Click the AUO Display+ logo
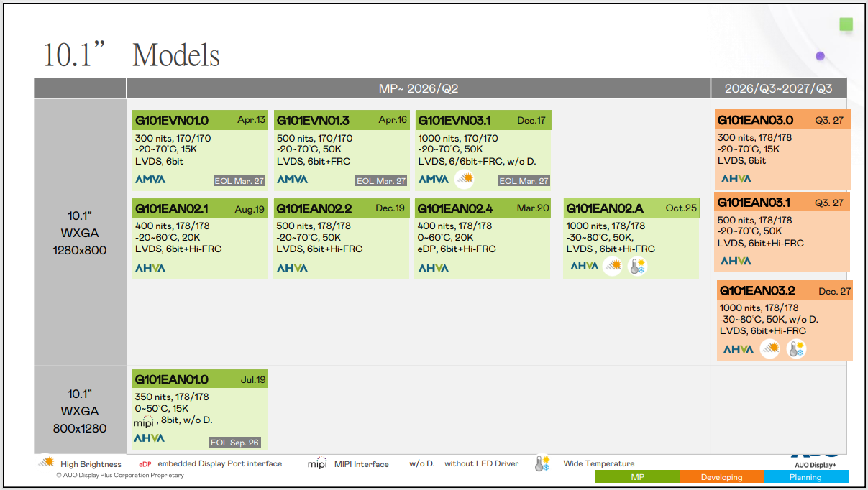The height and width of the screenshot is (490, 868). (816, 460)
